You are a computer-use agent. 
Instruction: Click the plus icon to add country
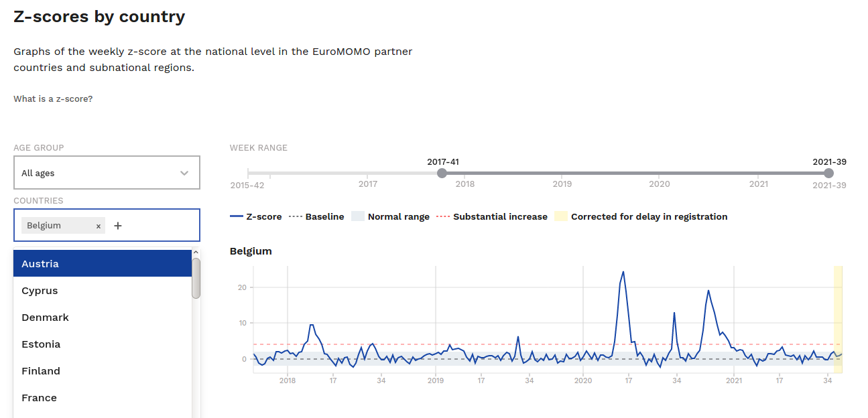click(x=118, y=226)
